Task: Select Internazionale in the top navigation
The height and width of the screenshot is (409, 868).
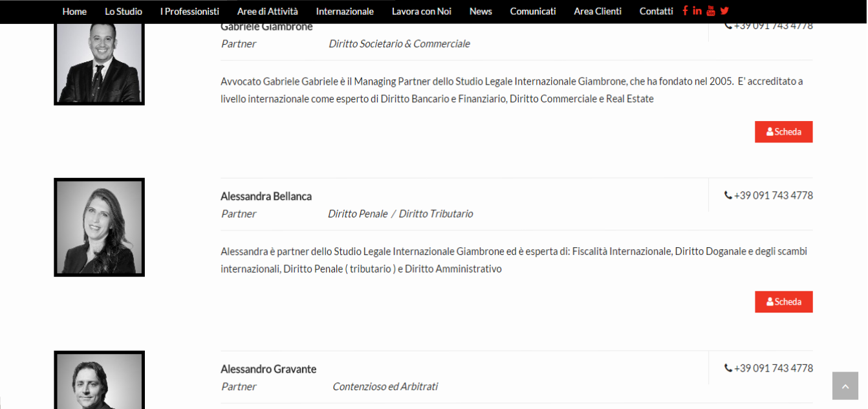Action: 345,11
